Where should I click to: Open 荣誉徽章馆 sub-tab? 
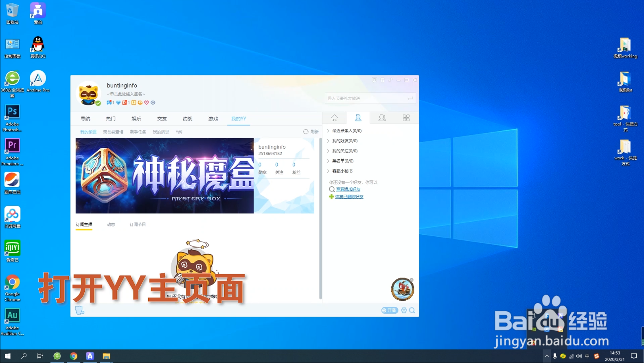pos(113,132)
